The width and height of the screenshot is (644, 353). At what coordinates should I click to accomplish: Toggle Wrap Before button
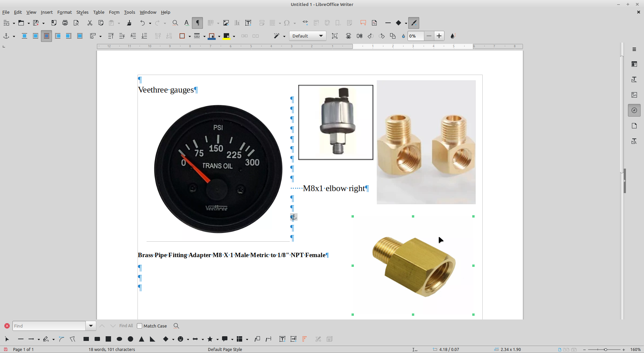point(58,36)
